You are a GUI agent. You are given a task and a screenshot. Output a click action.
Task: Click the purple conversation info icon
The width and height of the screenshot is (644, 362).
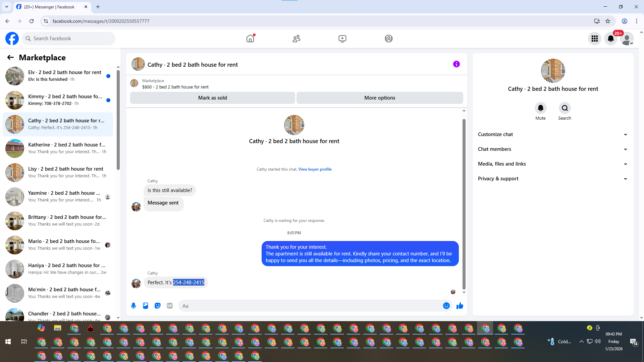[456, 64]
